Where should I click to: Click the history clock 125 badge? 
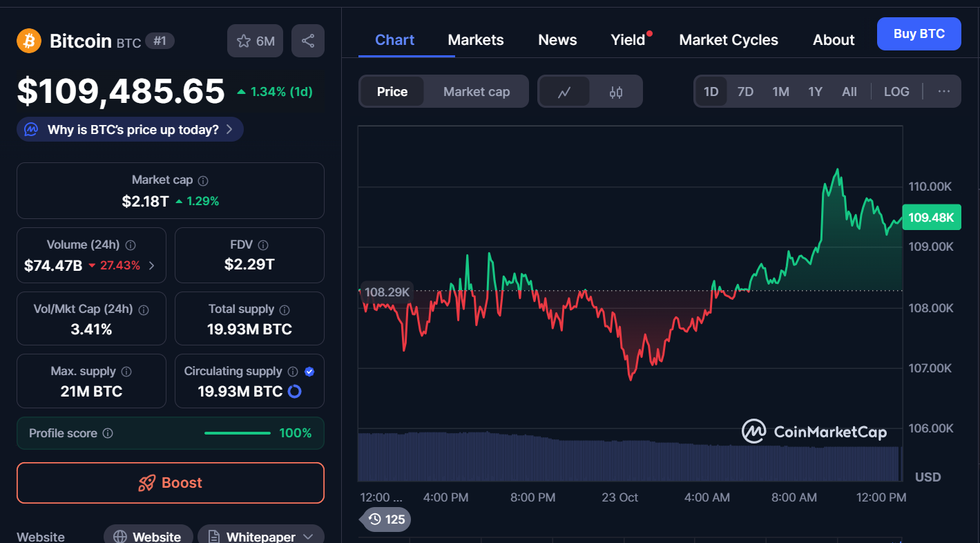[385, 519]
